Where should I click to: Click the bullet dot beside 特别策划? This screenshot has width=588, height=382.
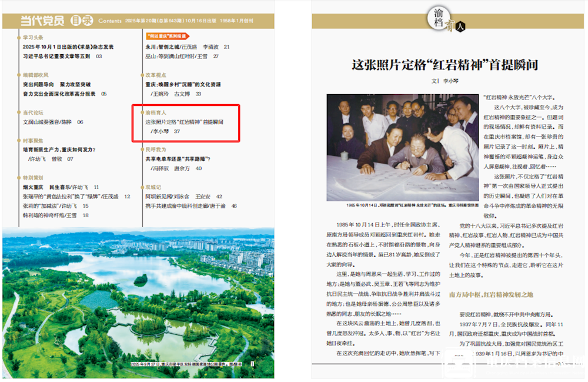pyautogui.click(x=19, y=177)
